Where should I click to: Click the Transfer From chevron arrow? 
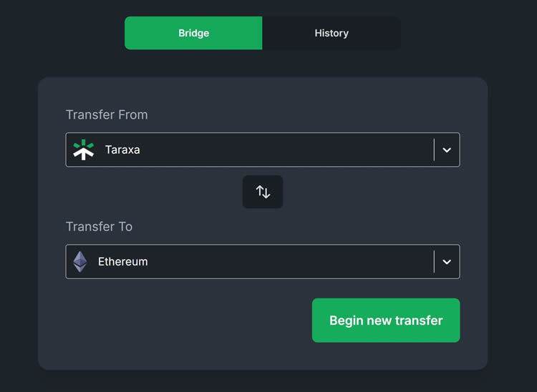(x=447, y=150)
